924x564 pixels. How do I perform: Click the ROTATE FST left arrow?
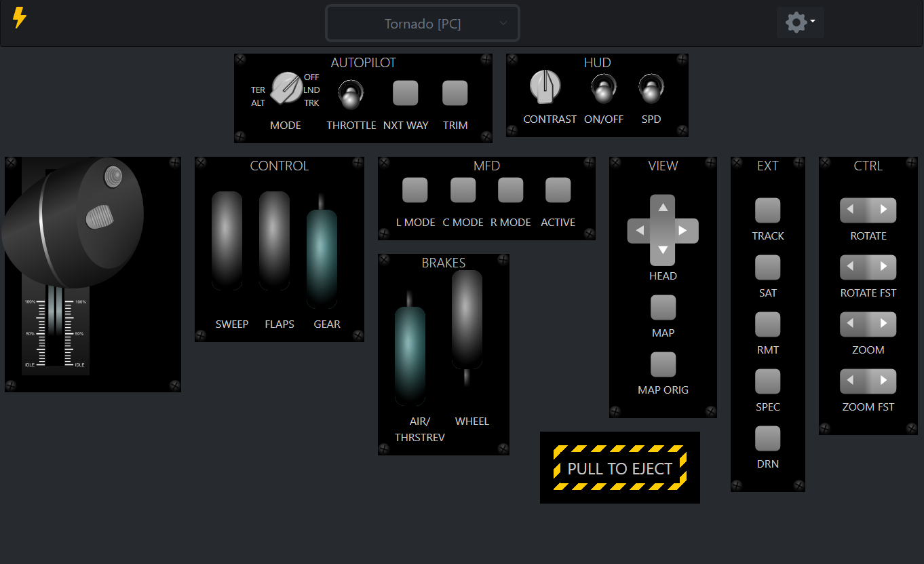853,267
